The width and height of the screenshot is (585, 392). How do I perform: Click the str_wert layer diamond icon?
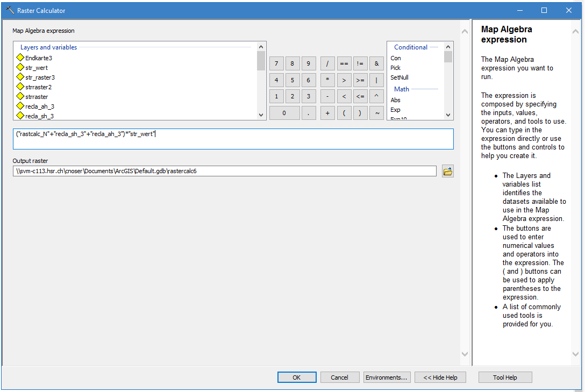21,68
